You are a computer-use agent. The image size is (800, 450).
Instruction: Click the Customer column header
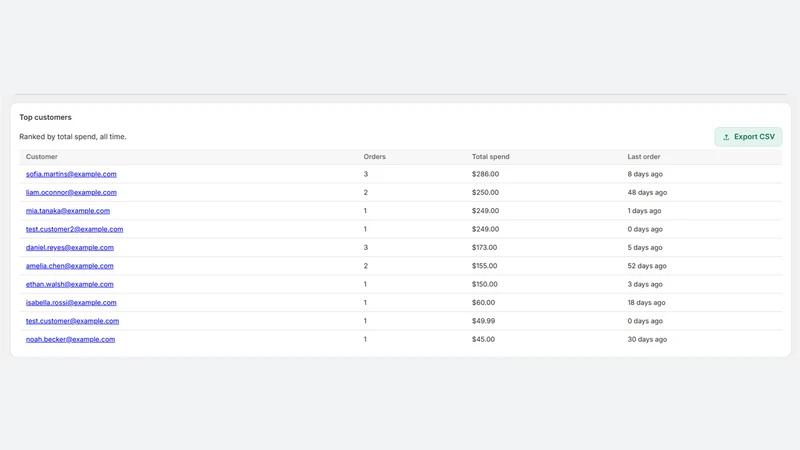[x=42, y=157]
